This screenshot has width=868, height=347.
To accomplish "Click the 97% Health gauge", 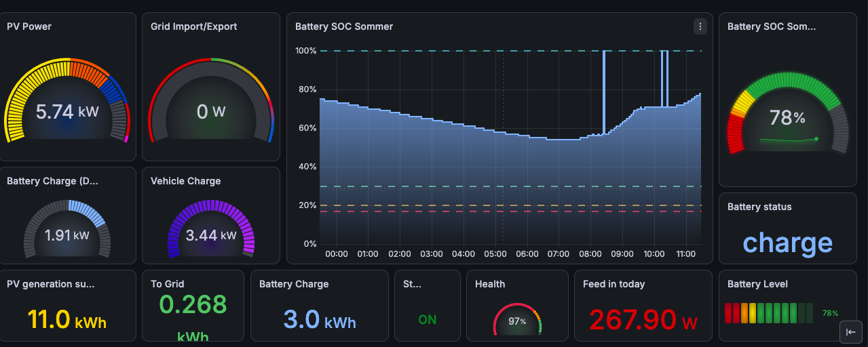I will [518, 320].
